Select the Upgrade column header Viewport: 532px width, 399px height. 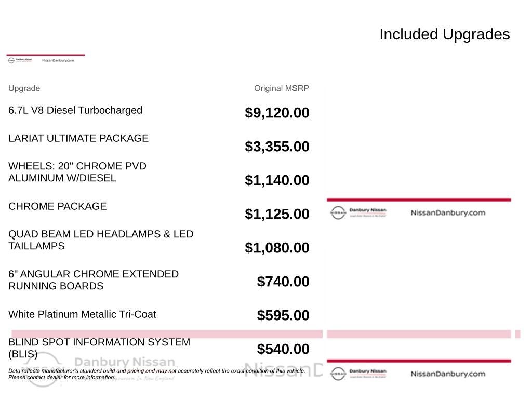24,88
